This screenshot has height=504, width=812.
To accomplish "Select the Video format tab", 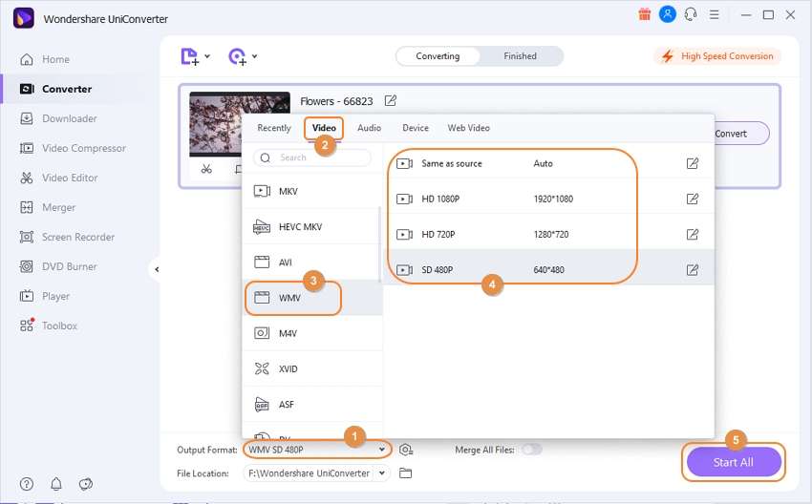I will point(324,128).
